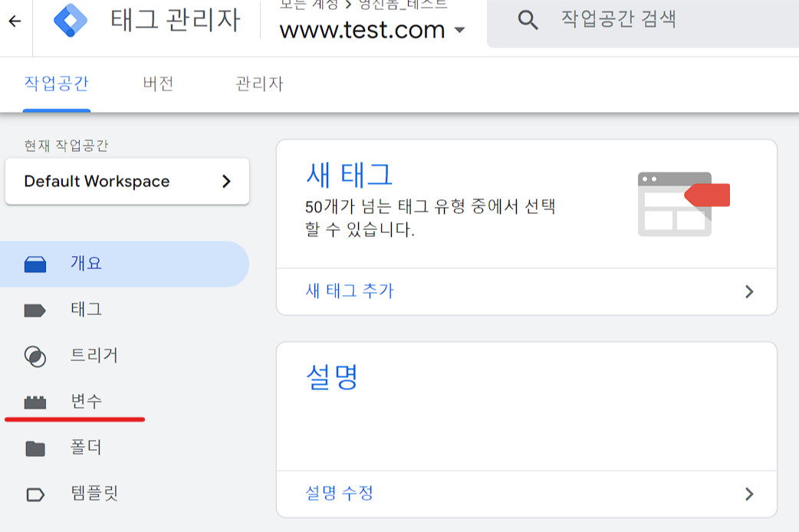Select 폴더 in the sidebar
The image size is (799, 532).
pos(124,448)
